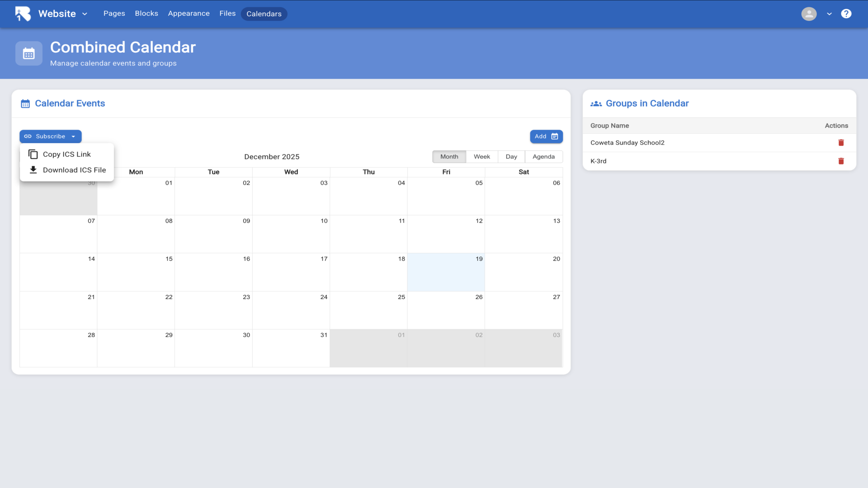This screenshot has width=868, height=488.
Task: Select Download ICS File option
Action: 74,170
